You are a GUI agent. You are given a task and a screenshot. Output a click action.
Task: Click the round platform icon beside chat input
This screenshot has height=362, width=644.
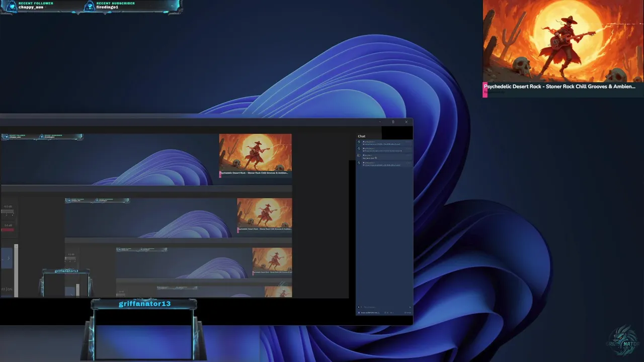point(359,307)
